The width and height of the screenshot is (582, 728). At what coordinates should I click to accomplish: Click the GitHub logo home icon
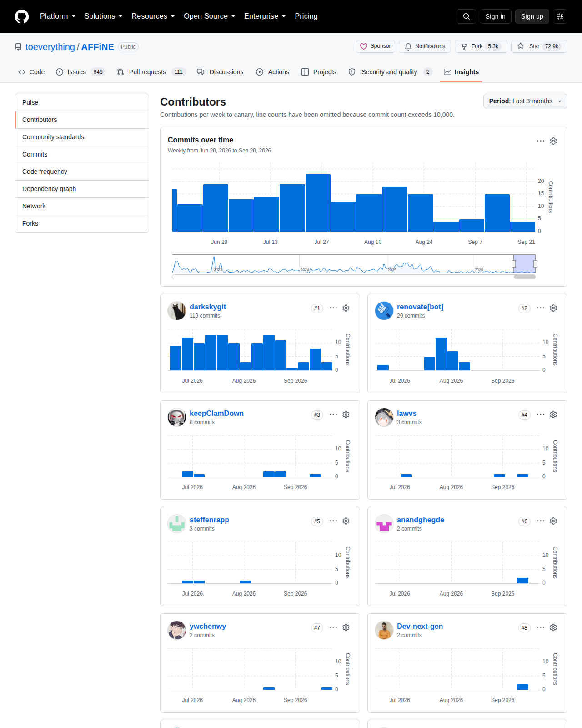click(x=22, y=16)
